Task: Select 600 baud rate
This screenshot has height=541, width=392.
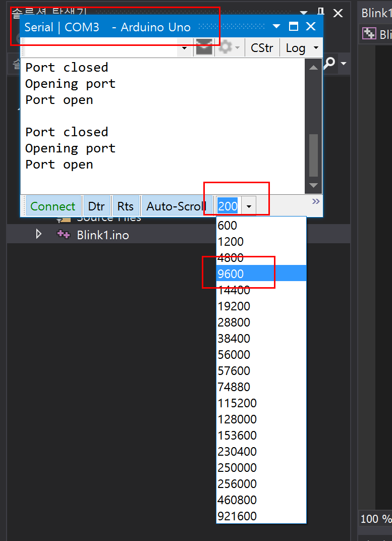Action: coord(261,225)
